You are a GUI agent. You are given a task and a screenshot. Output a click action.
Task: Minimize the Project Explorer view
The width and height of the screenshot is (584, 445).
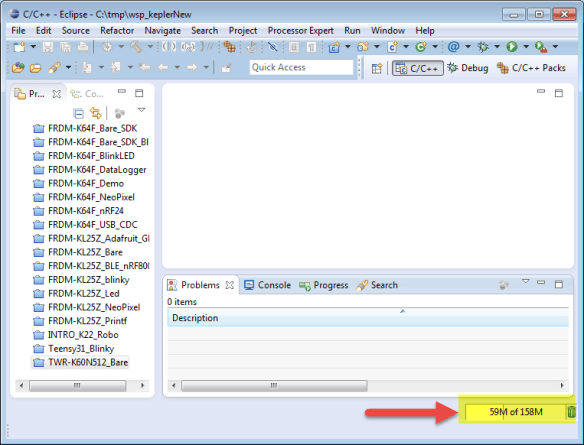point(122,91)
